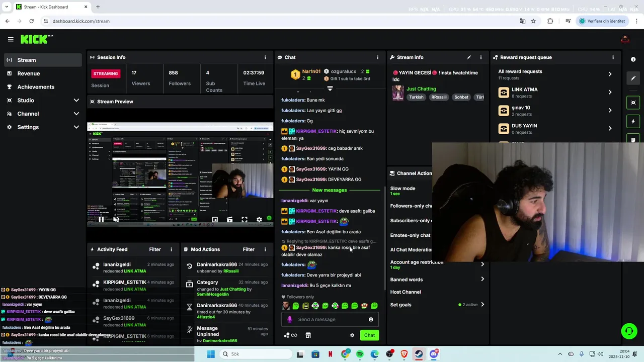Open the Mod Actions Filter
This screenshot has width=644, height=362.
tap(249, 249)
